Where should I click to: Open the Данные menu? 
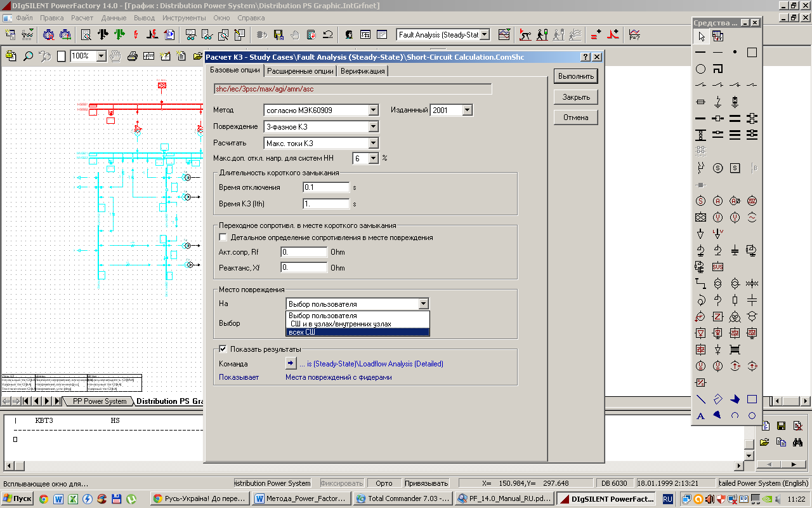[114, 18]
